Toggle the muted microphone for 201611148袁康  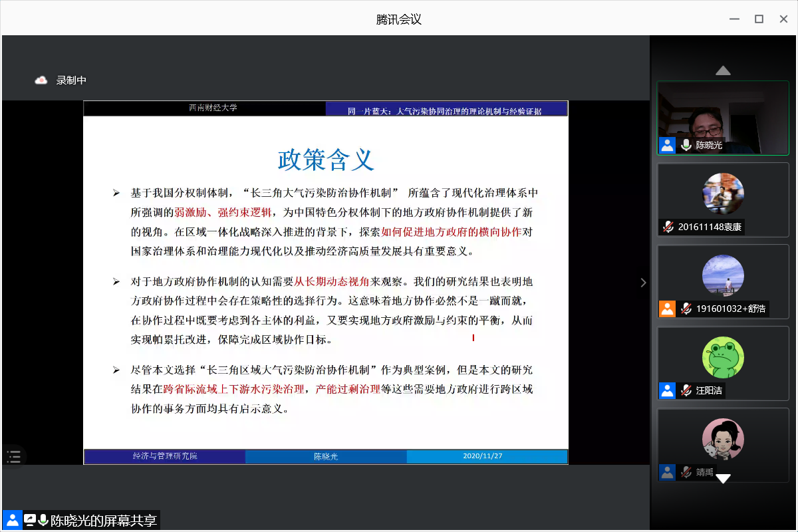click(668, 227)
